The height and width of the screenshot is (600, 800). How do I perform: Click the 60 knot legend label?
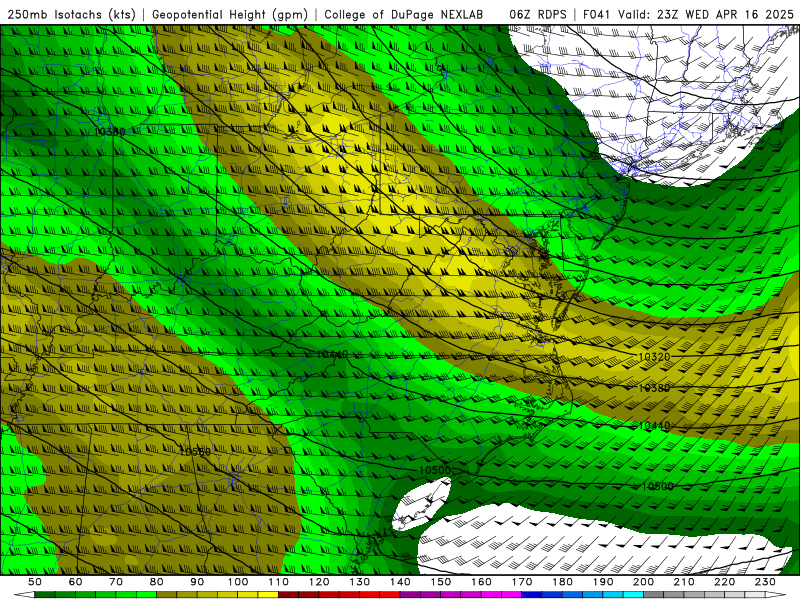(x=75, y=582)
